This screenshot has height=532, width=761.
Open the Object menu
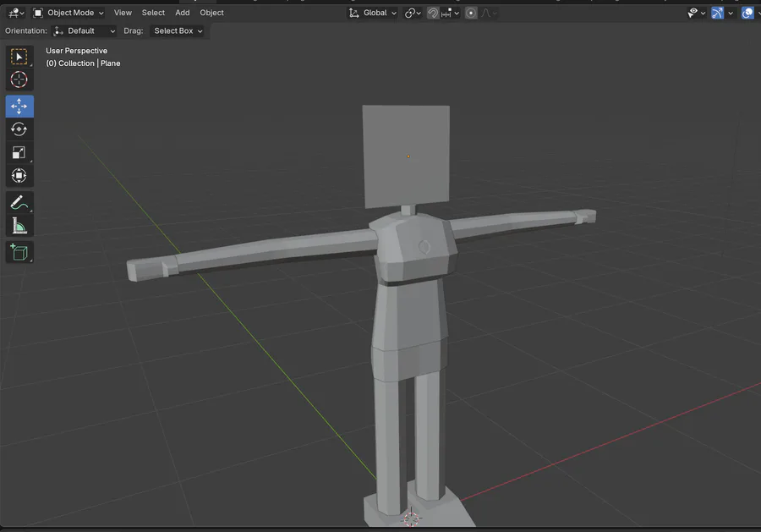211,13
